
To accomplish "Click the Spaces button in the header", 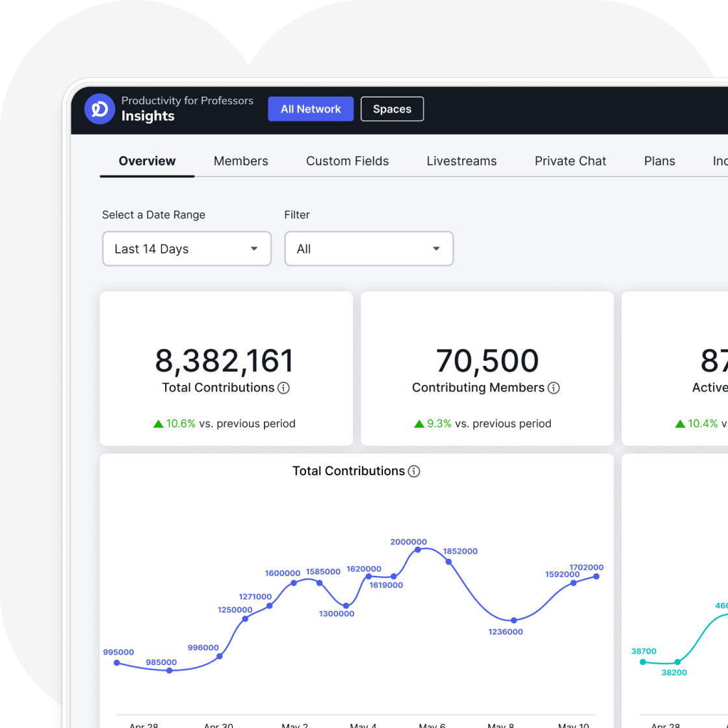I will click(x=392, y=109).
